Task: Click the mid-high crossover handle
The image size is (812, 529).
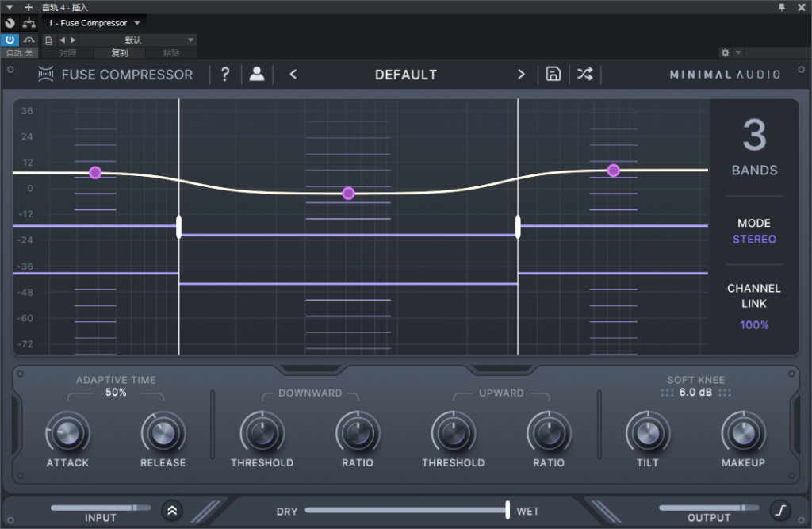Action: coord(518,227)
